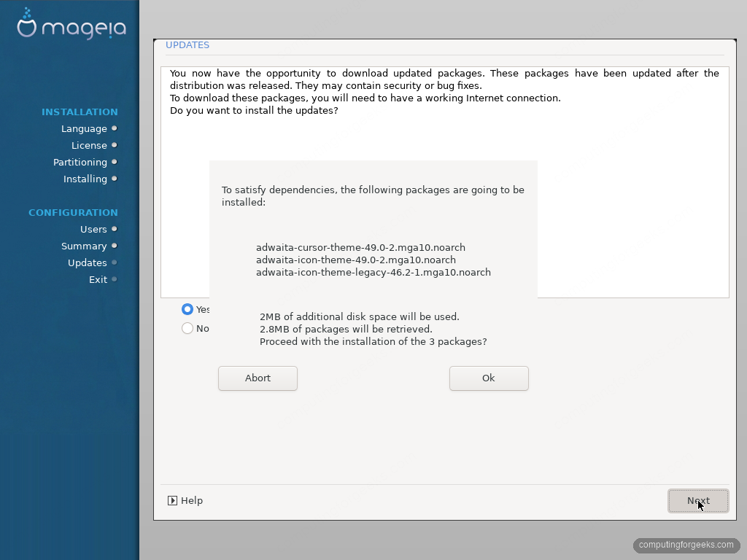Click the adwaita-icon-theme-legacy-46.2-1.mga10.noarch package line
The image size is (747, 560).
[x=373, y=273]
